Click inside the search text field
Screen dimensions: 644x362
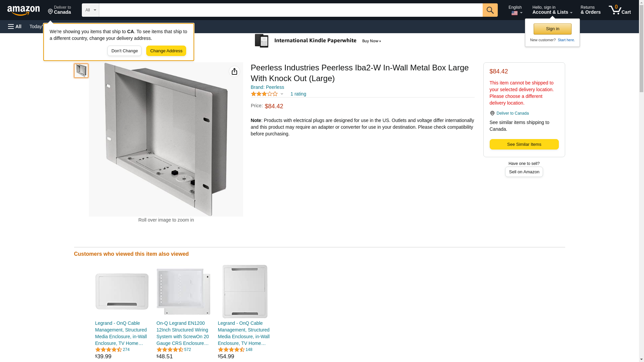(x=290, y=10)
